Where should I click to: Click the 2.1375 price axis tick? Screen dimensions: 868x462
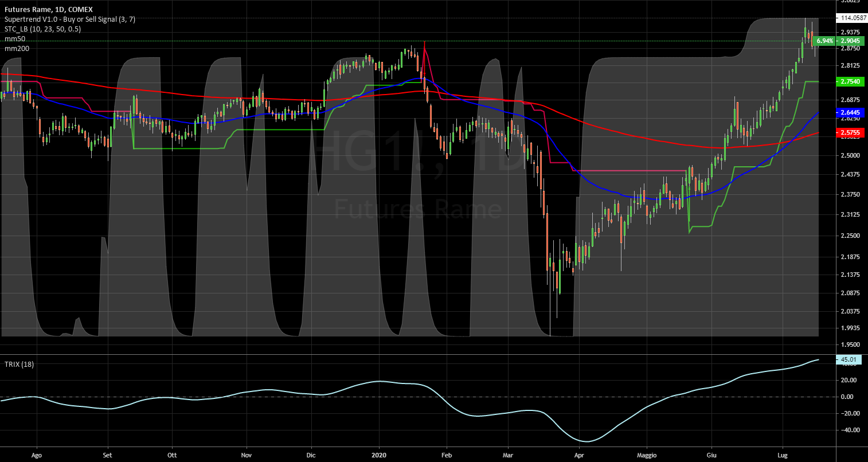850,275
